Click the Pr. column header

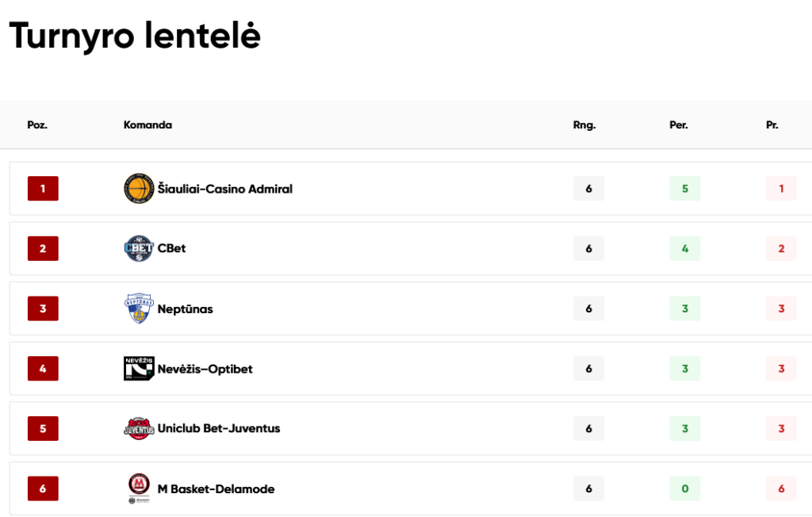coord(772,124)
